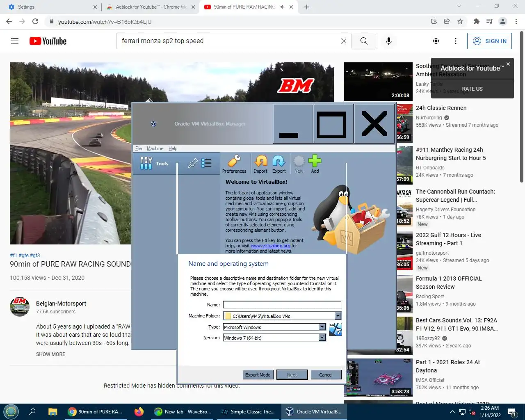Open Chrome profile avatar icon
525x420 pixels.
pyautogui.click(x=503, y=21)
